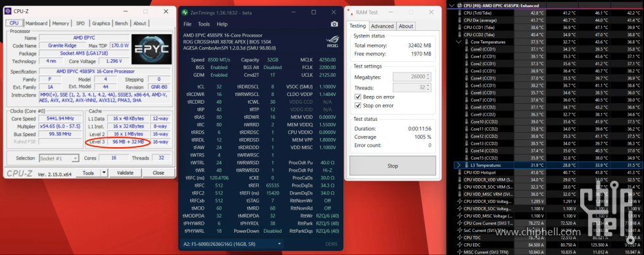644x255 pixels.
Task: Switch to the Mainboard tab in CPU-Z
Action: tap(37, 24)
